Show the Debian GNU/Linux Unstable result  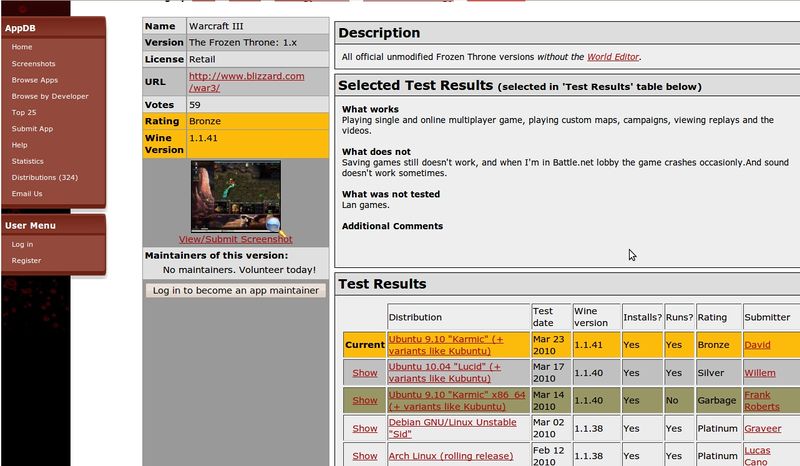(365, 429)
